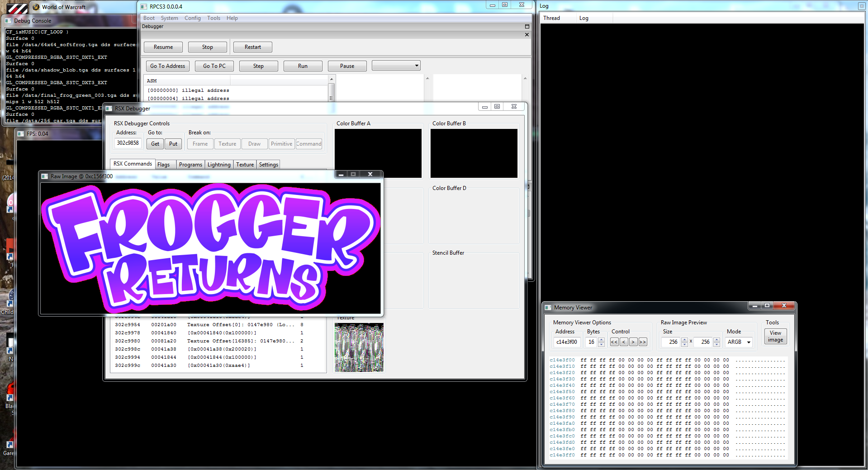Switch to the Lightning tab
The width and height of the screenshot is (868, 470).
pyautogui.click(x=219, y=165)
